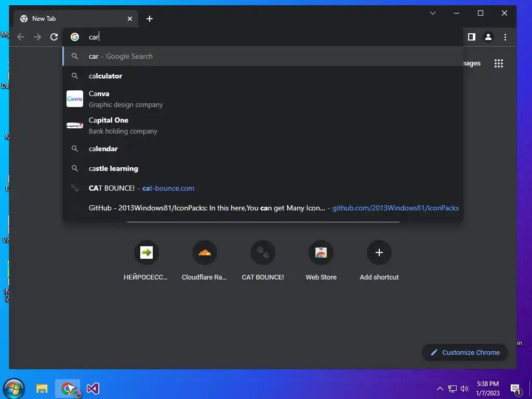This screenshot has height=399, width=532.
Task: Click the Google icon in address bar
Action: [x=75, y=37]
